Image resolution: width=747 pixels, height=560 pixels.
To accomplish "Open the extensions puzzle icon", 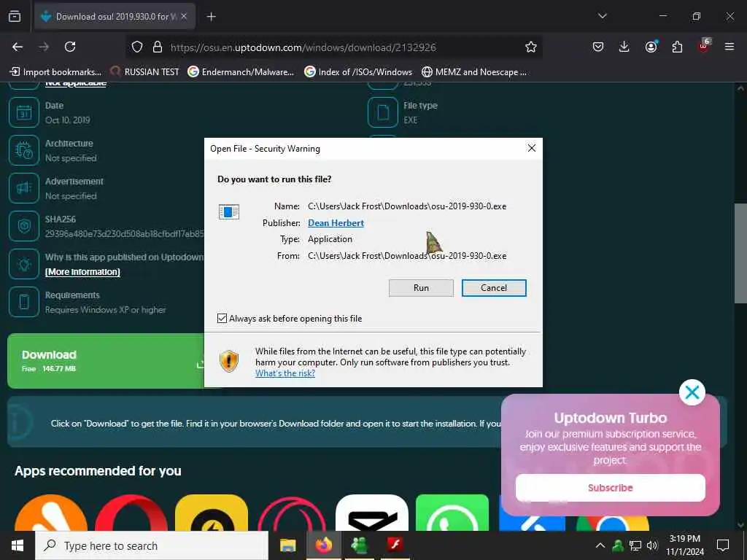I will click(x=677, y=47).
